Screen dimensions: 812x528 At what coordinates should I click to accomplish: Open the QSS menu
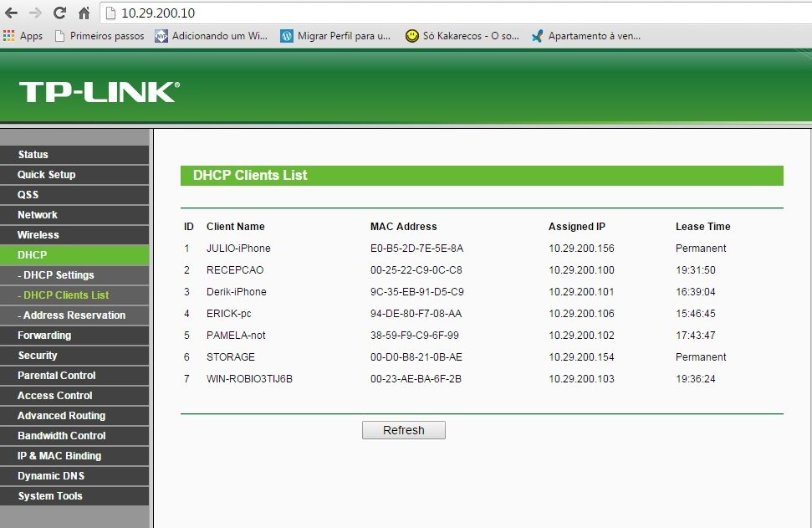[74, 195]
